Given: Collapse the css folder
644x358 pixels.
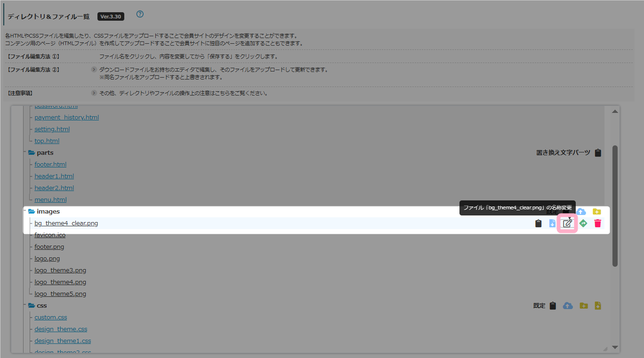Looking at the screenshot, I should click(x=32, y=306).
